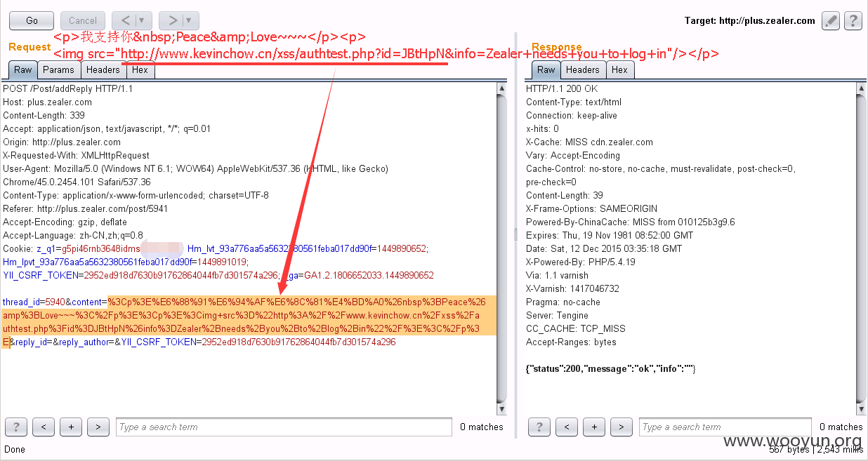Click request search previous-match button
This screenshot has height=461, width=868.
click(44, 427)
